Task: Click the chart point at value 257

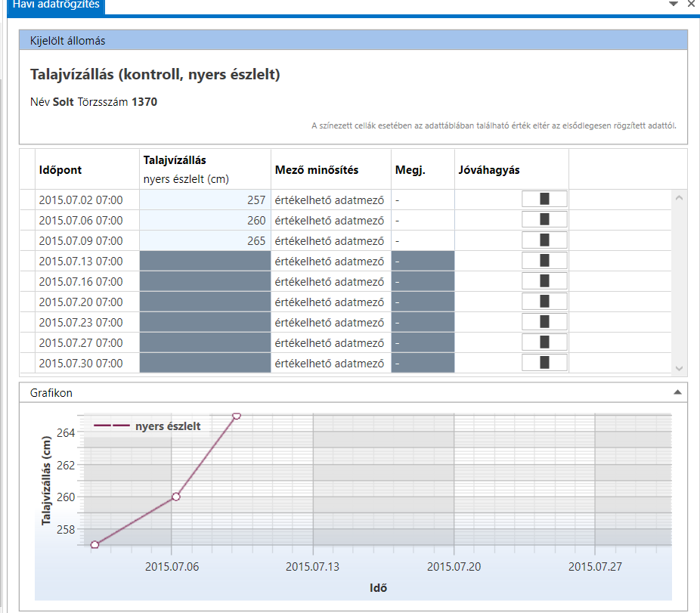Action: tap(94, 545)
